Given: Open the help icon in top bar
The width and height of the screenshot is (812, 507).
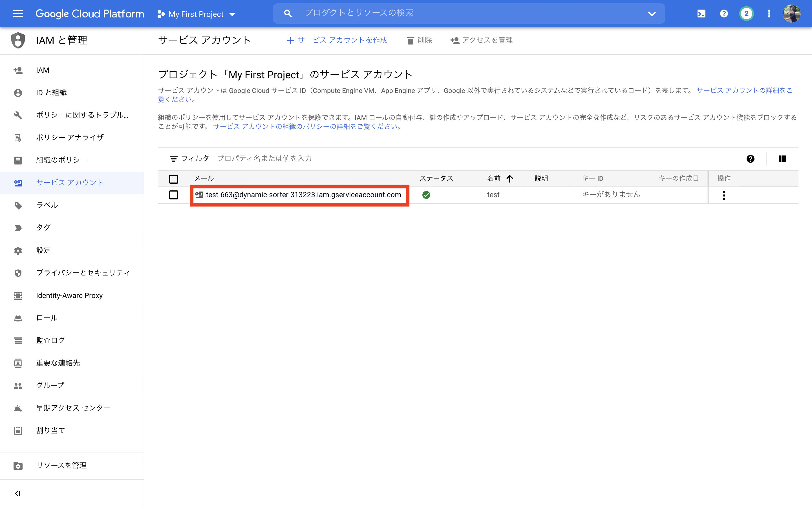Looking at the screenshot, I should point(724,14).
